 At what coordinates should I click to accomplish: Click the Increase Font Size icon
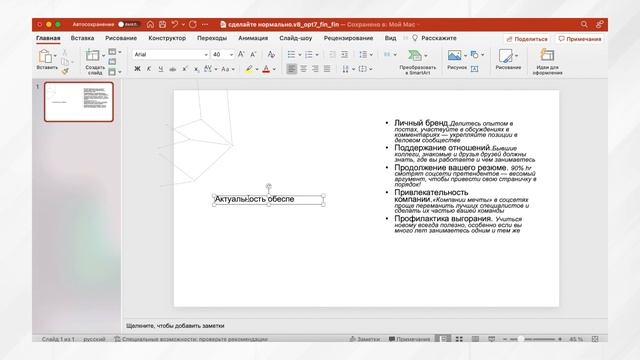tap(241, 54)
